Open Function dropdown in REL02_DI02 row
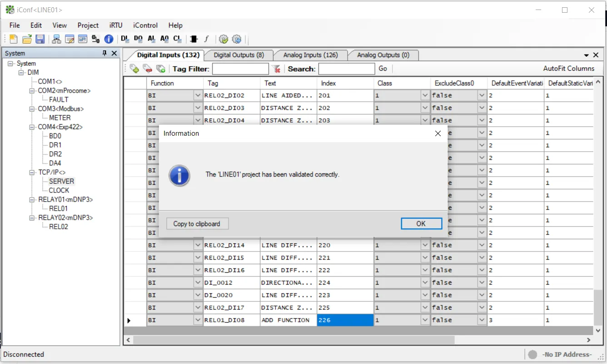This screenshot has width=607, height=364. click(x=198, y=95)
